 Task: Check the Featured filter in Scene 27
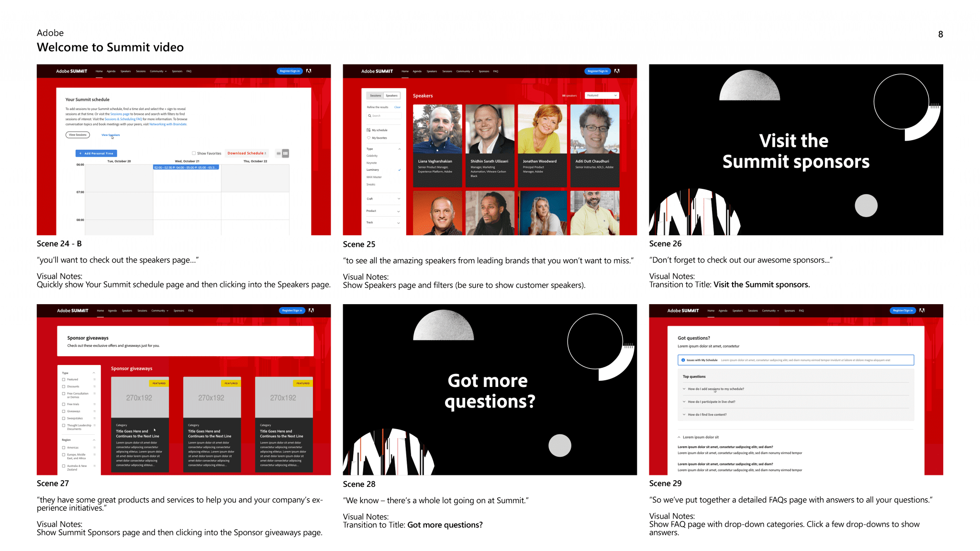(64, 379)
